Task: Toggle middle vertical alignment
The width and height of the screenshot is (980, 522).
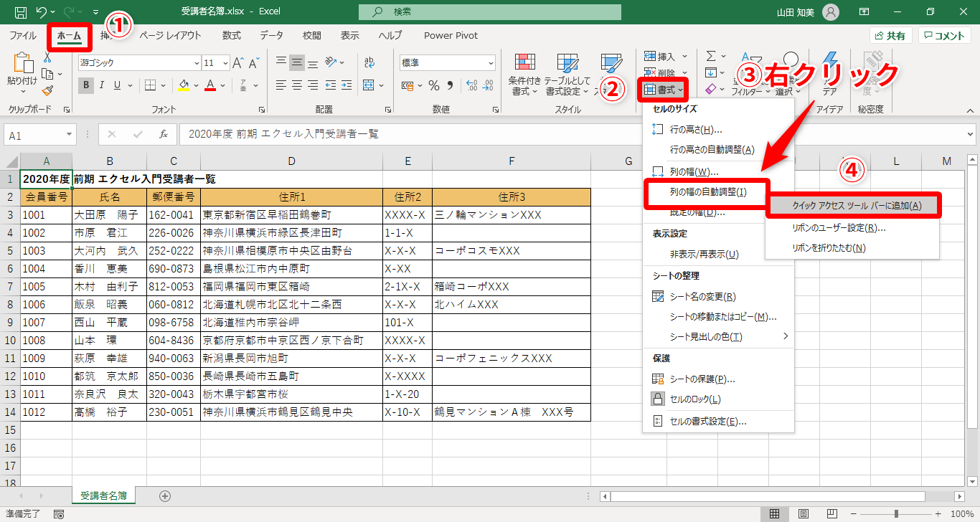Action: tap(297, 62)
